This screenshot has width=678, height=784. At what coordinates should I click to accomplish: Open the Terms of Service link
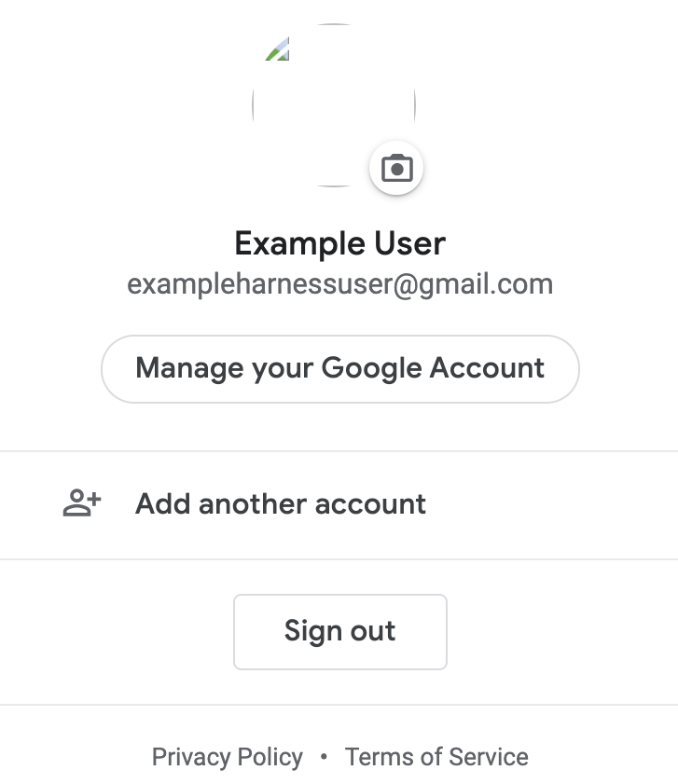tap(436, 757)
